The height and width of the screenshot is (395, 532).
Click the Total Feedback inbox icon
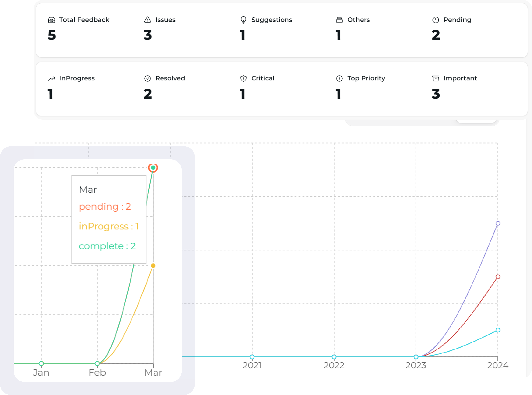pos(51,20)
